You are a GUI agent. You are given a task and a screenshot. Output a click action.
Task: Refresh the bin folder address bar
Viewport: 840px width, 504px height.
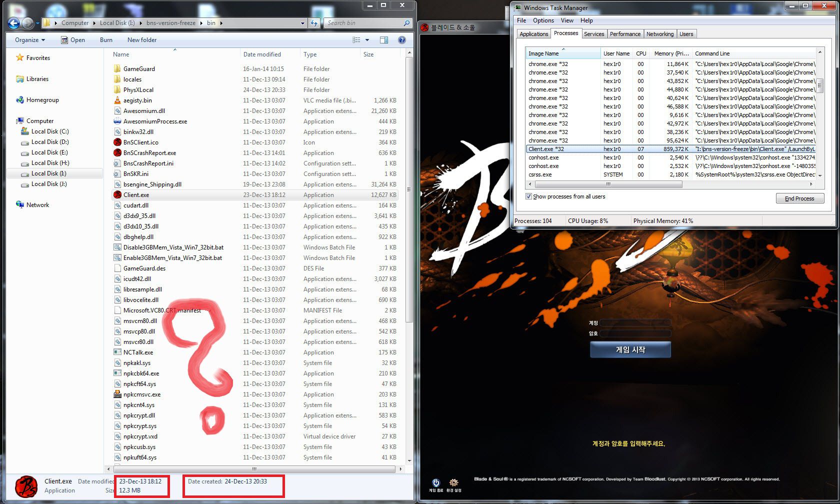[x=314, y=23]
